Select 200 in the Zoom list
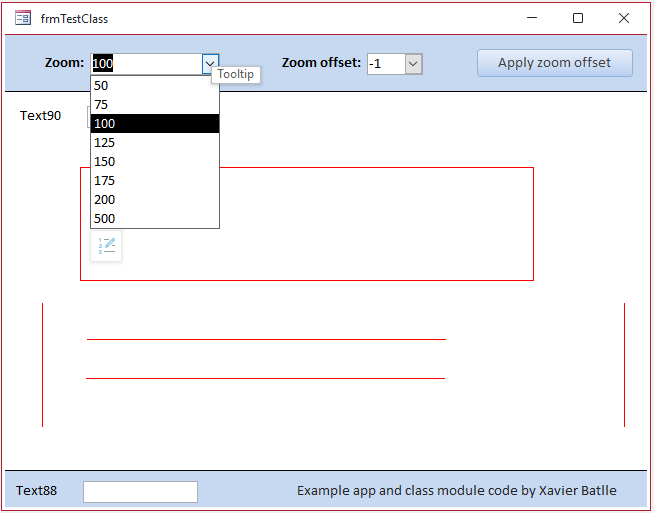654x513 pixels. pos(155,199)
